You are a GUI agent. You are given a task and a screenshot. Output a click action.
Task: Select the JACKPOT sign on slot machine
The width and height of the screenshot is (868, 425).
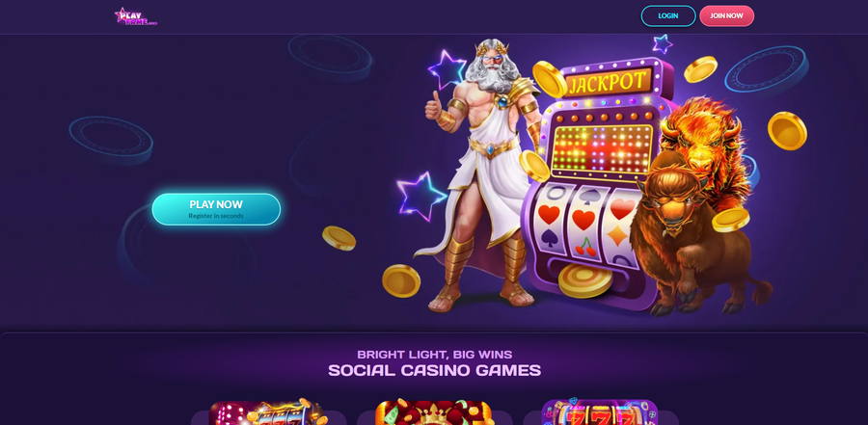click(x=608, y=83)
